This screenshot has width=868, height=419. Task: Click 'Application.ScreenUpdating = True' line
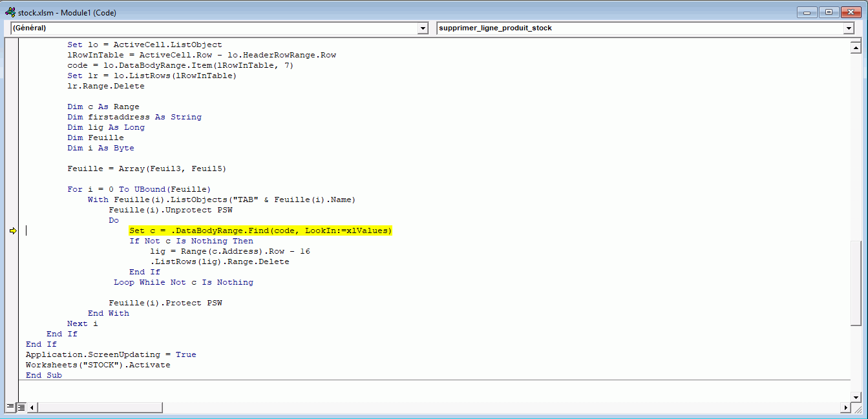[111, 354]
